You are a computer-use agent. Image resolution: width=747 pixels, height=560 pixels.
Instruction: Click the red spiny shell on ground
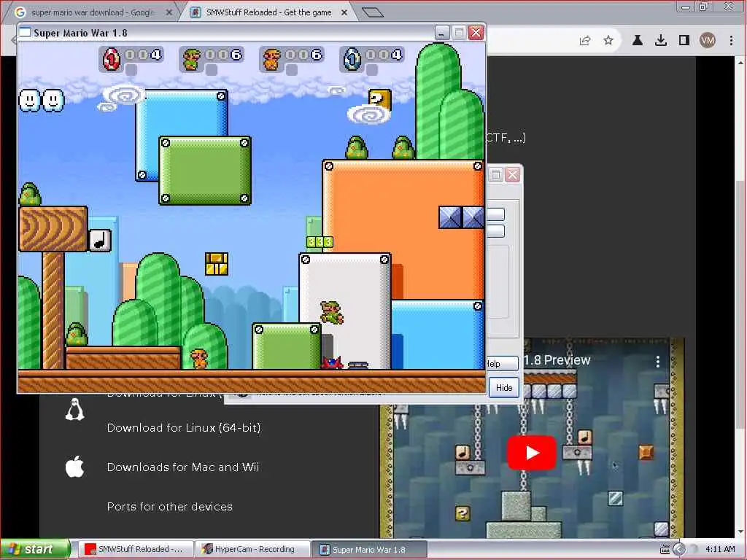click(x=333, y=363)
